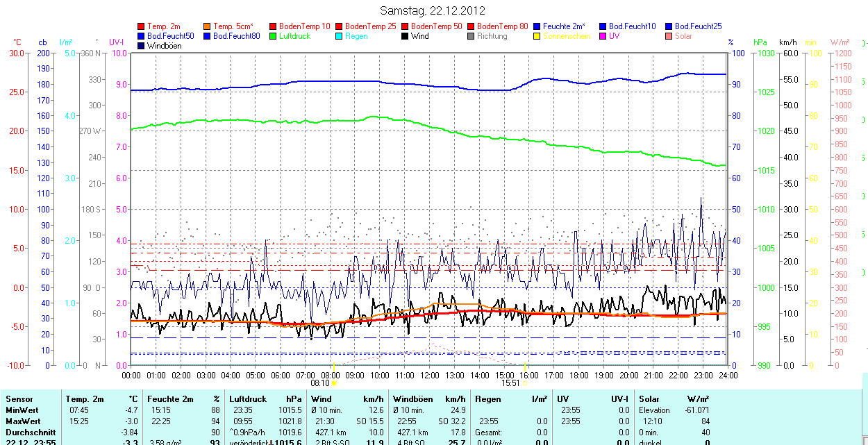Click the red Temp. 2m legend swatch

pyautogui.click(x=142, y=26)
